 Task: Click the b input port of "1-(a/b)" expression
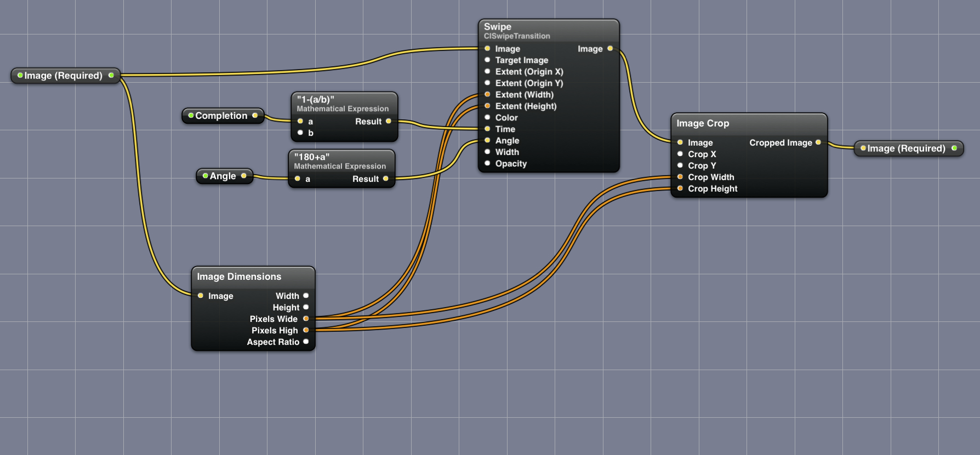(300, 133)
